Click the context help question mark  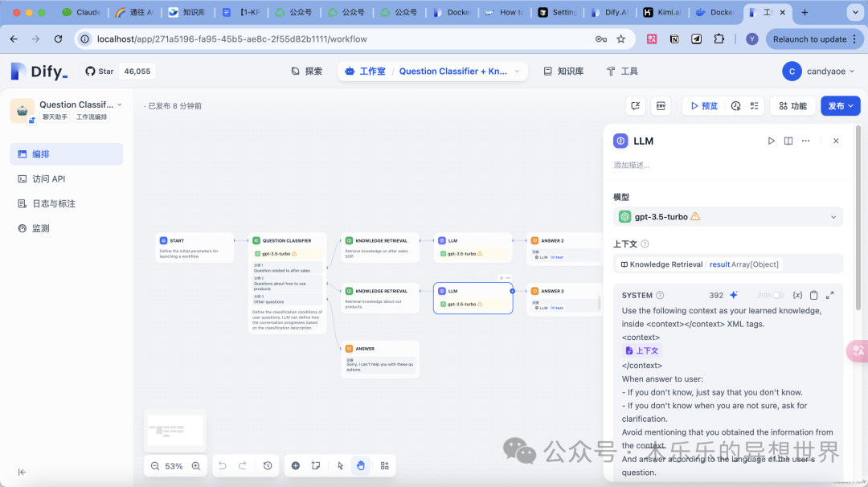coord(645,244)
